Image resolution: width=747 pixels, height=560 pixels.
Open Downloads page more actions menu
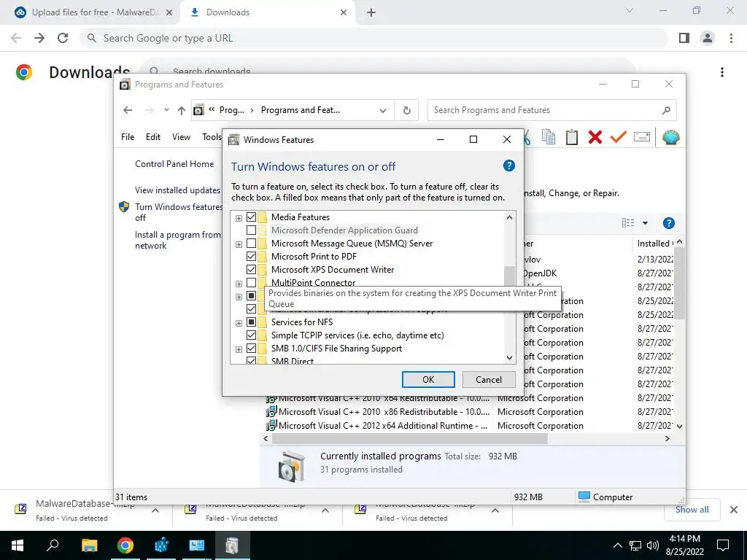722,72
